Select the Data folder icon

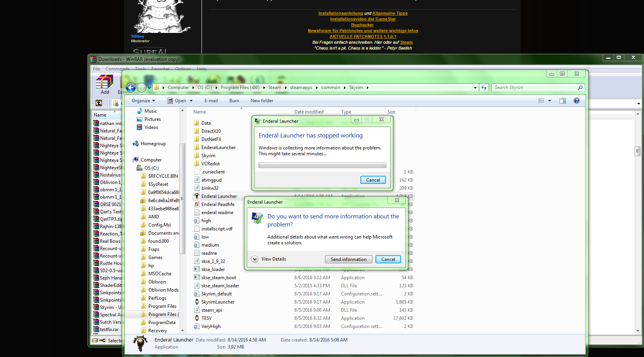(197, 123)
